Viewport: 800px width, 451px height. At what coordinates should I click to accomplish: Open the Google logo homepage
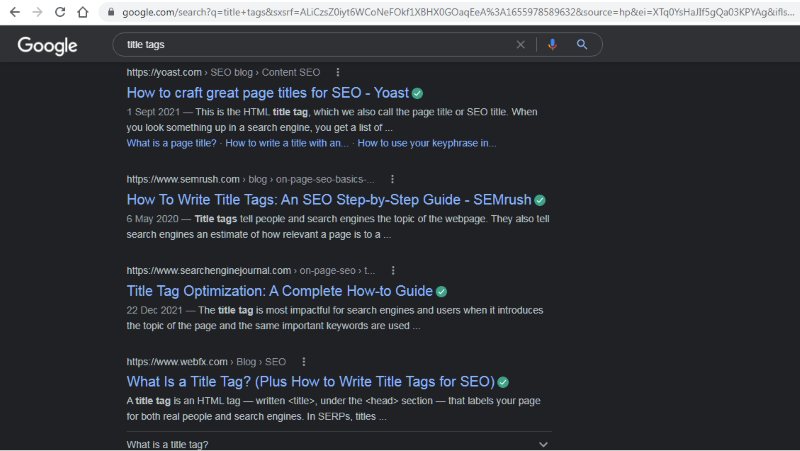47,45
